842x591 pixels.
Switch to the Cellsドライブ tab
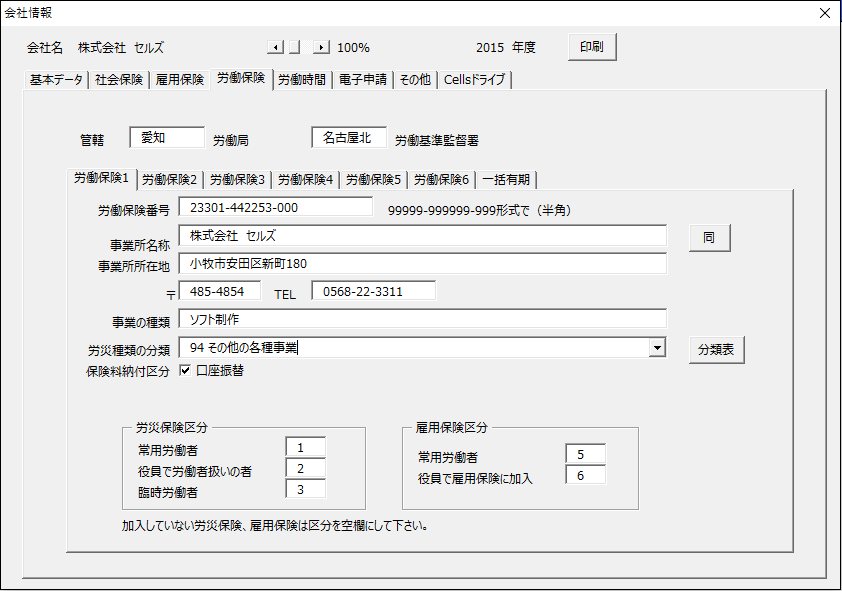click(x=476, y=80)
